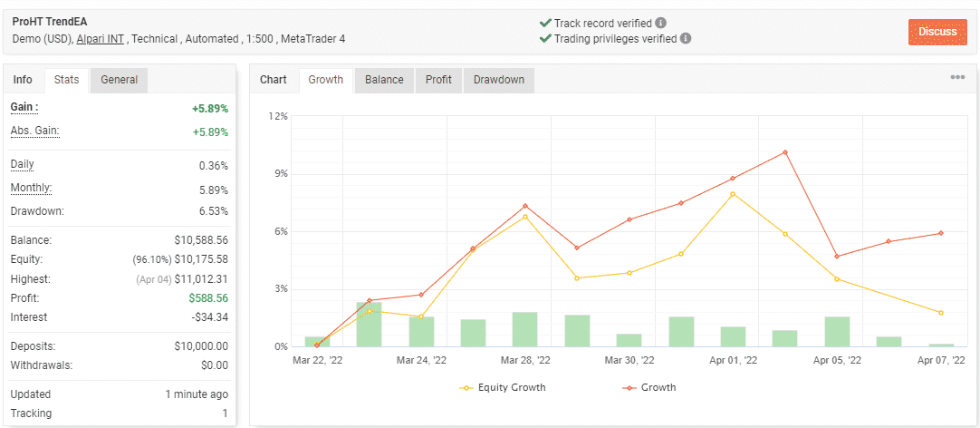Click the Tracking value 1
Viewport: 980px width, 428px height.
tap(225, 413)
